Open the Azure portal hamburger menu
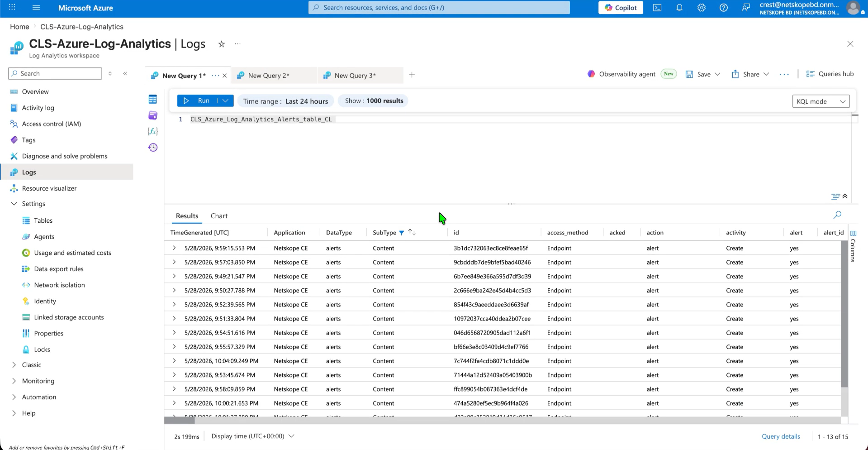 pos(36,8)
